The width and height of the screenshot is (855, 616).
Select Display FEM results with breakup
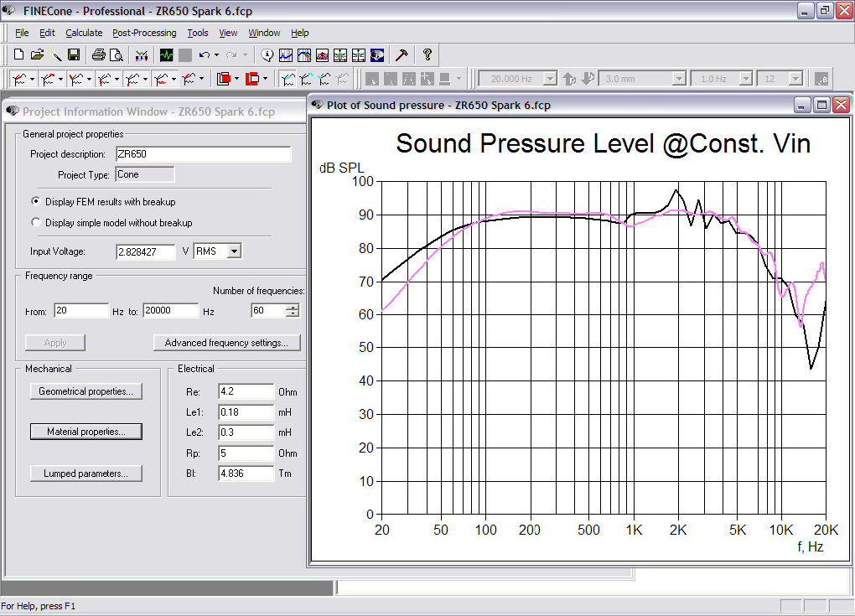tap(36, 202)
